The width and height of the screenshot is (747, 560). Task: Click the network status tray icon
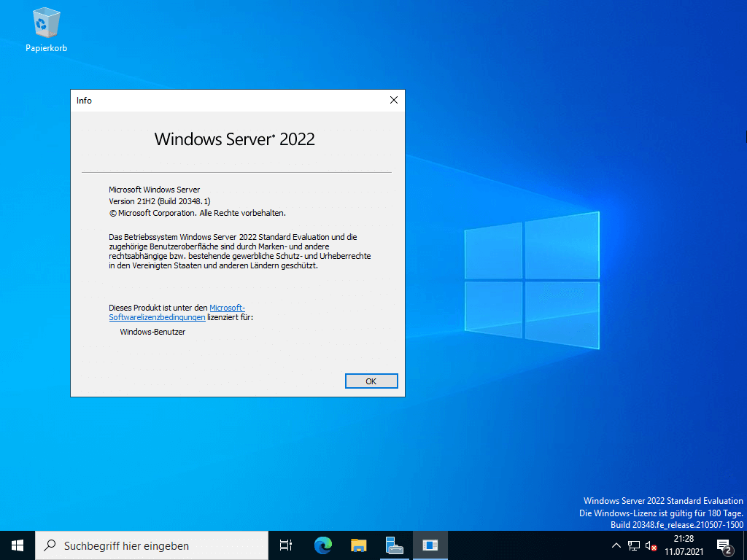[x=634, y=545]
